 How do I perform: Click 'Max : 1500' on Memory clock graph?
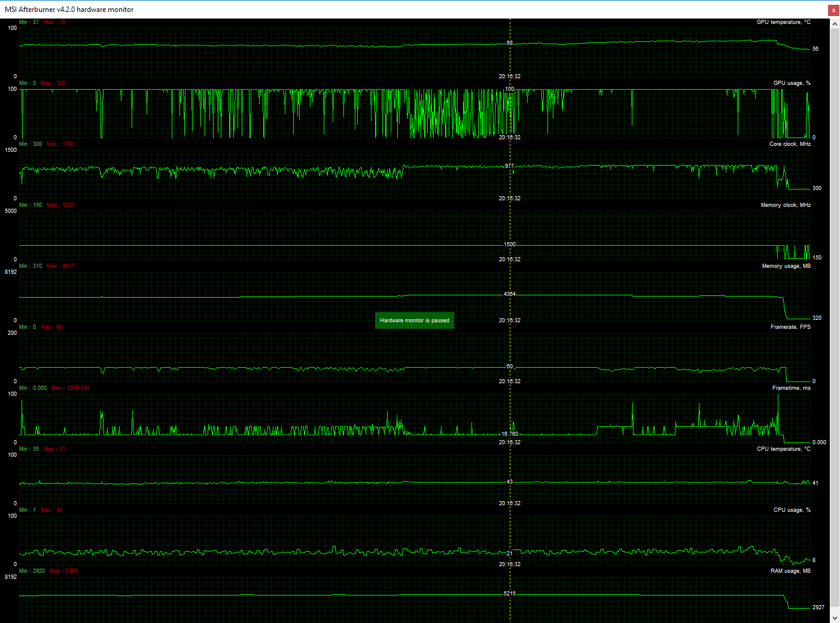point(60,205)
